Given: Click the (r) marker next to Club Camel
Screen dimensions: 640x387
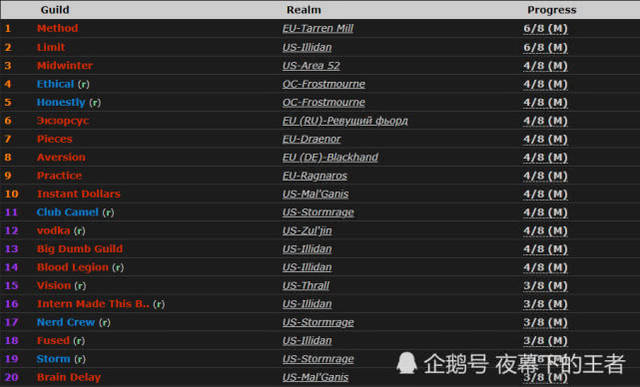Looking at the screenshot, I should click(x=108, y=212).
